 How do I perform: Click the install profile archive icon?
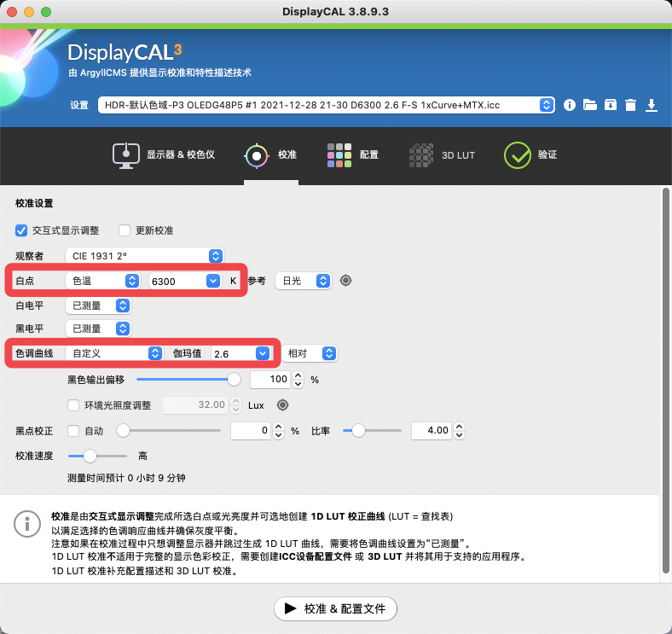tap(611, 105)
